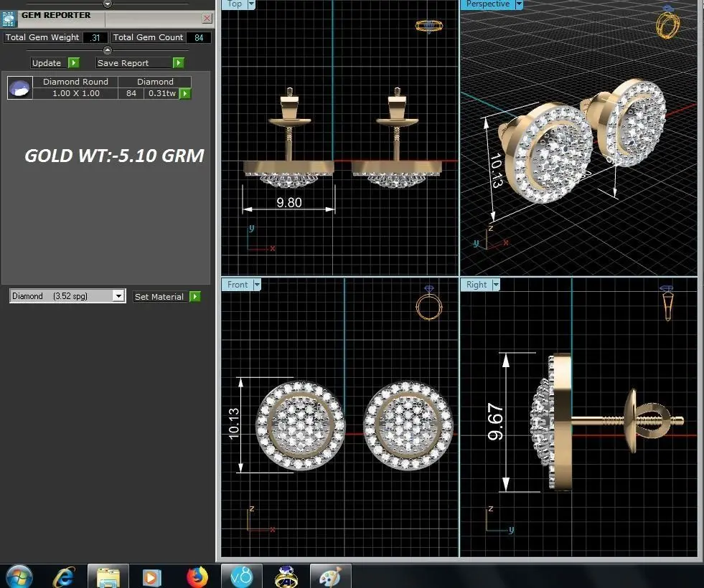Click the 9.67 dimension in Right view
The width and height of the screenshot is (704, 588).
(x=496, y=422)
